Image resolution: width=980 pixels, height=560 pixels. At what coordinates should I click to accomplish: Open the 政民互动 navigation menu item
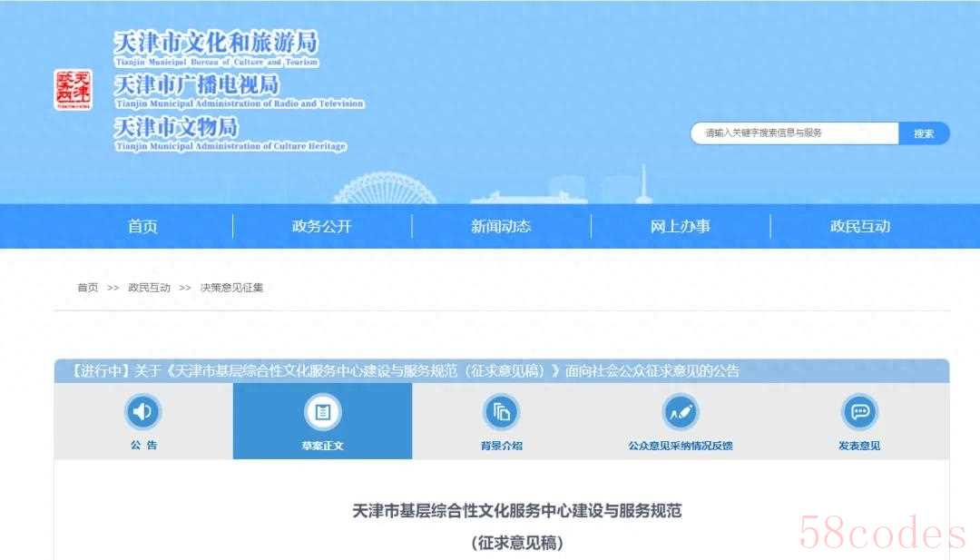click(x=860, y=226)
